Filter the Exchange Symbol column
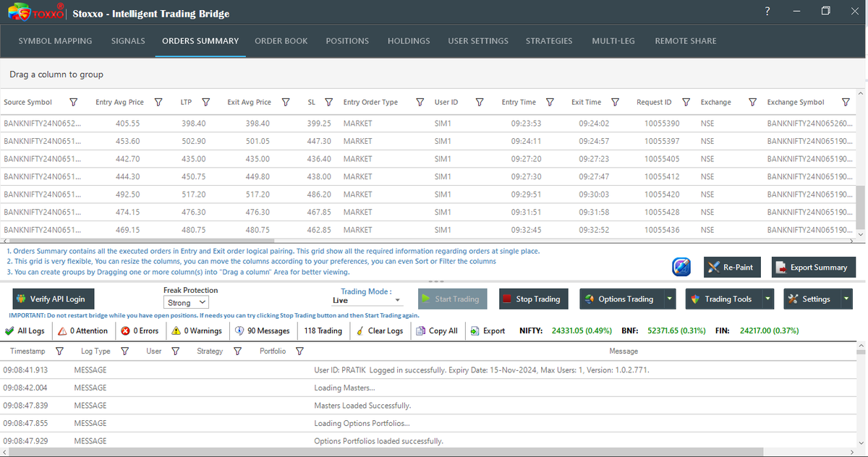Screen dimensions: 868x457 pyautogui.click(x=845, y=102)
